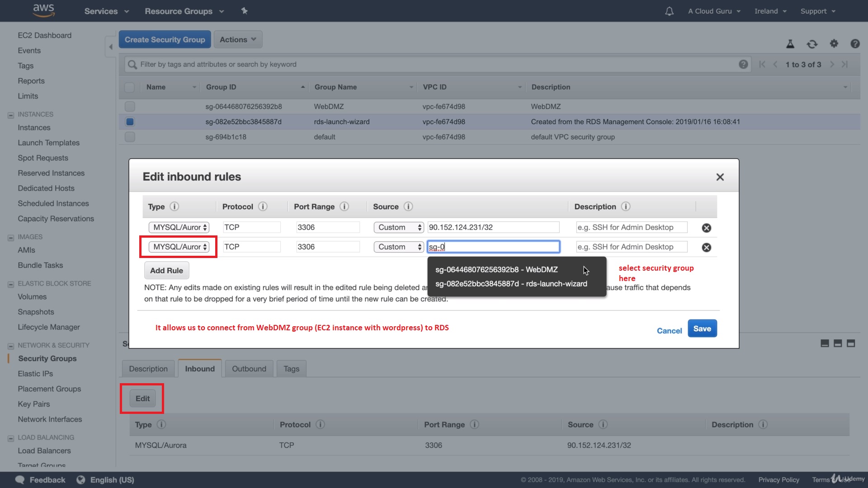This screenshot has width=868, height=488.
Task: Open the settings gear icon
Action: pyautogui.click(x=834, y=43)
